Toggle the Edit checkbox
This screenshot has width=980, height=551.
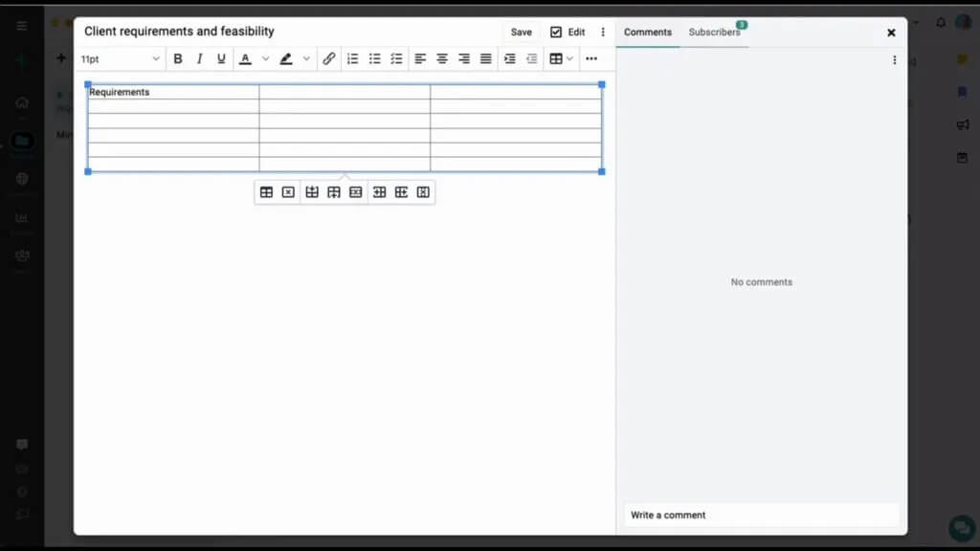click(x=556, y=32)
